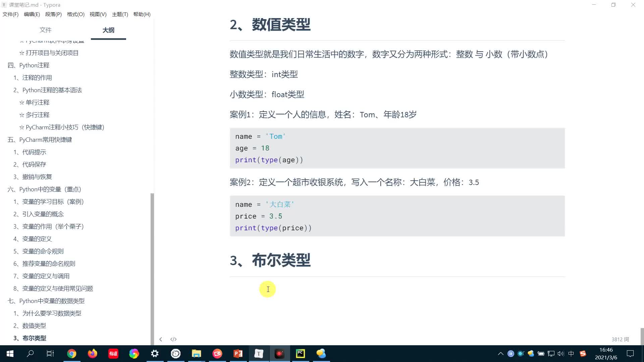
Task: Open PowerPoint from taskbar
Action: [238, 354]
